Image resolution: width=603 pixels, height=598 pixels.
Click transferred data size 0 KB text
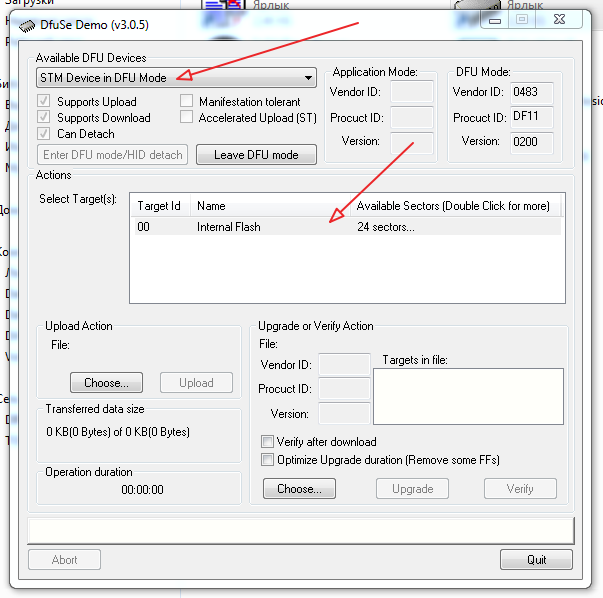click(118, 432)
